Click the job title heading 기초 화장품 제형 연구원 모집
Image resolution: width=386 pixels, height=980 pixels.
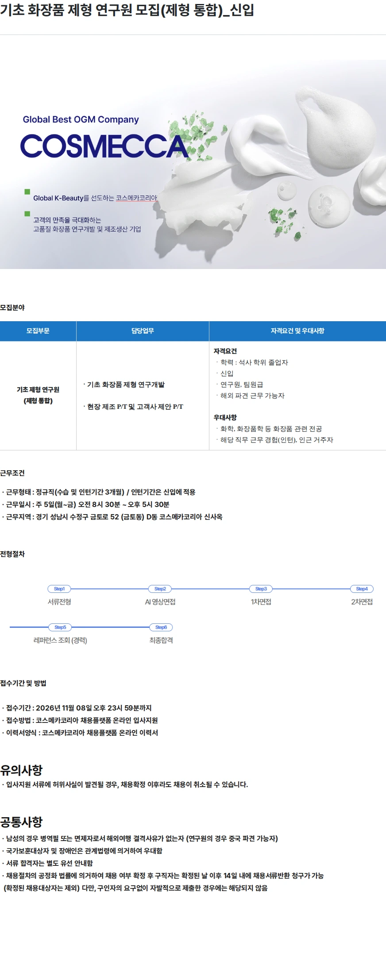coord(127,10)
